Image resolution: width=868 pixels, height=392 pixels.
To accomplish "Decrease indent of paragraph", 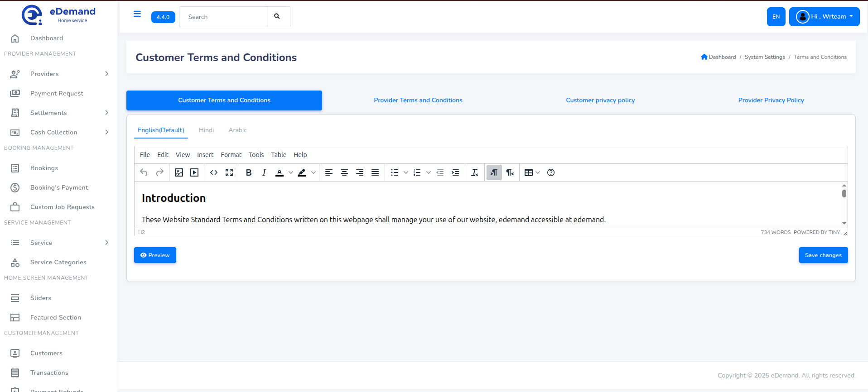I will [x=440, y=172].
